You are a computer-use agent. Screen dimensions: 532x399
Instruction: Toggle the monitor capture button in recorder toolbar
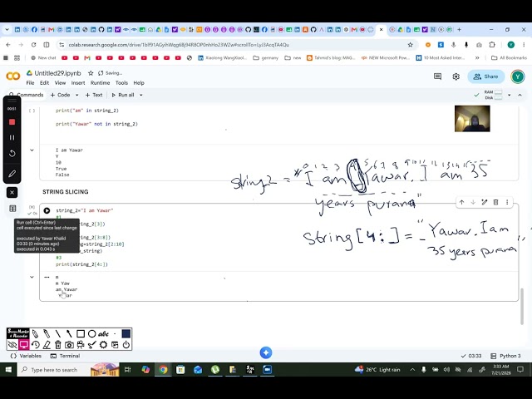24,345
